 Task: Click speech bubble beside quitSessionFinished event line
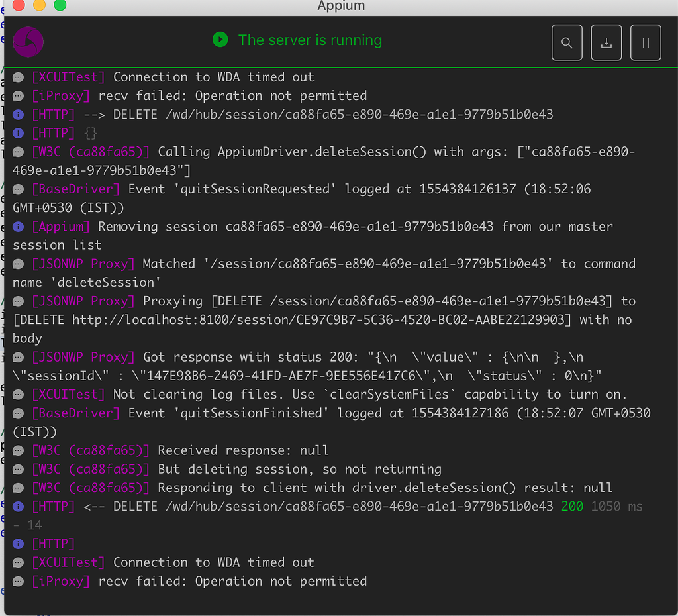coord(18,413)
